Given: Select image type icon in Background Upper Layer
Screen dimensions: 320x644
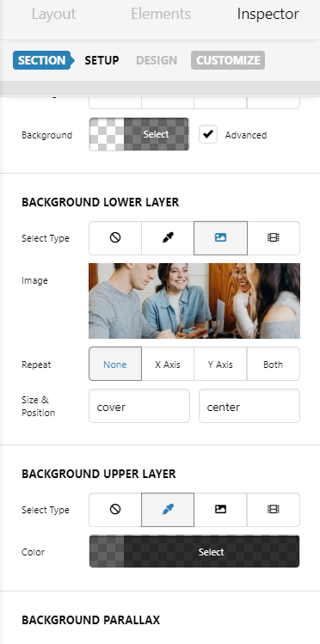Looking at the screenshot, I should coord(220,510).
